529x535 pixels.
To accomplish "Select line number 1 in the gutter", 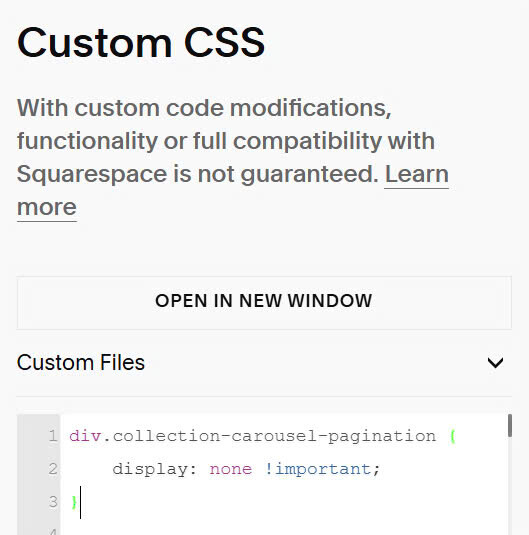I will click(53, 436).
